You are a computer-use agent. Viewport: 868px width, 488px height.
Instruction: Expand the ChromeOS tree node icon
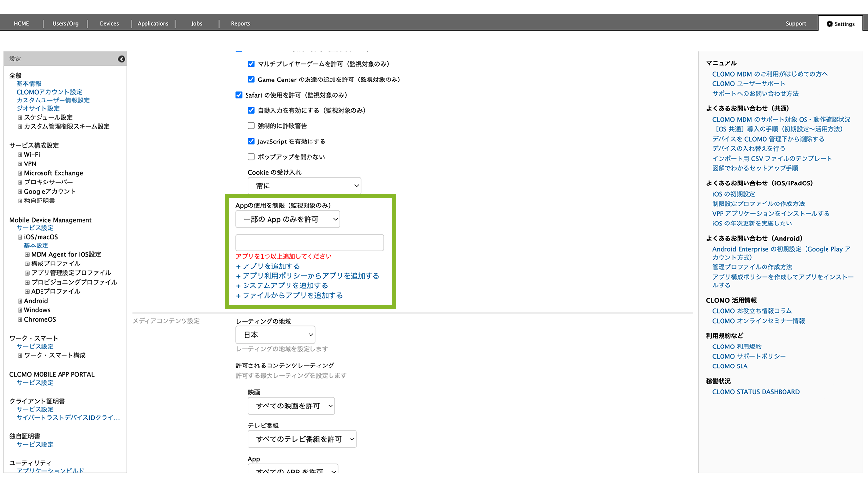click(20, 320)
